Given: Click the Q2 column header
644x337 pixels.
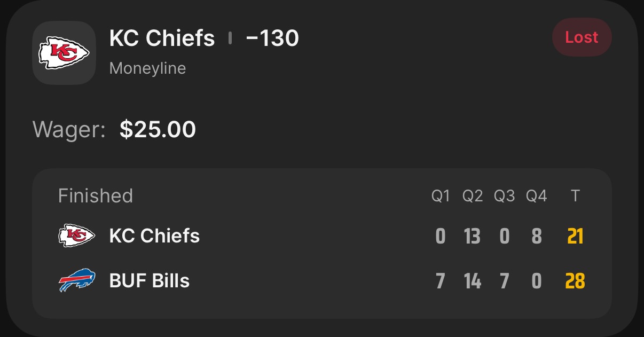Looking at the screenshot, I should tap(473, 197).
